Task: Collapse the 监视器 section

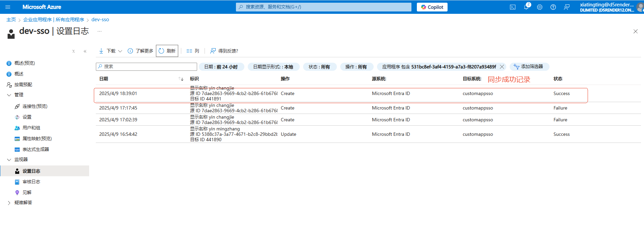Action: tap(9, 160)
